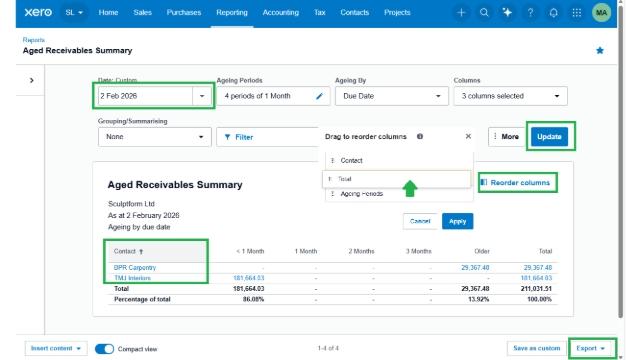Open the Accounting menu
640x360 pixels.
(280, 13)
